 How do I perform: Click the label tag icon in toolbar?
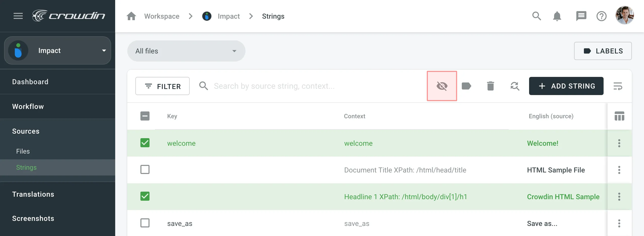[x=466, y=86]
